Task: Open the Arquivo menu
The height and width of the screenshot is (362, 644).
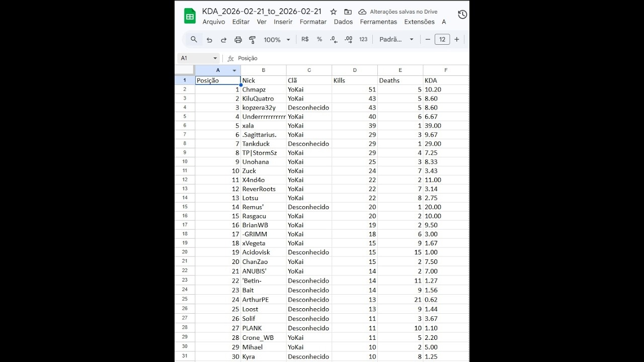Action: (x=214, y=22)
